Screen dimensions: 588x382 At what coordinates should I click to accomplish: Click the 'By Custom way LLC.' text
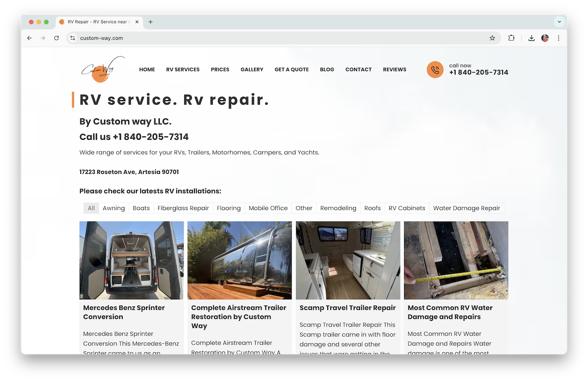click(125, 122)
